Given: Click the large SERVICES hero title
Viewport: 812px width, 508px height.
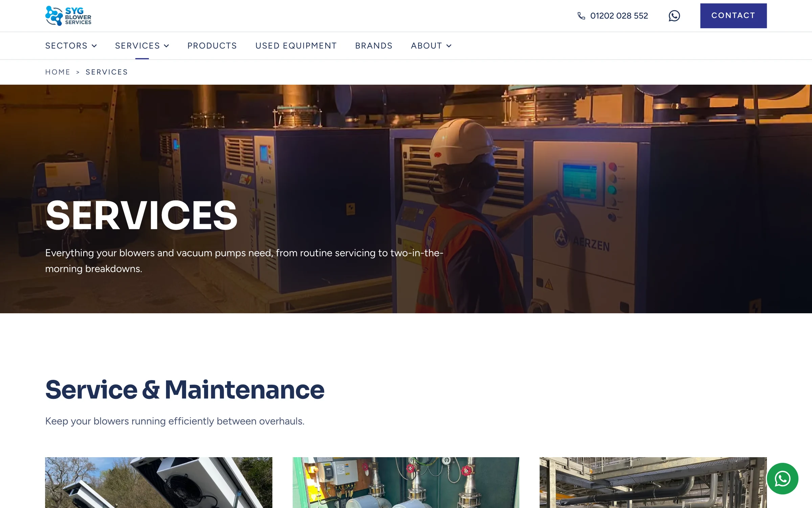Looking at the screenshot, I should [141, 216].
